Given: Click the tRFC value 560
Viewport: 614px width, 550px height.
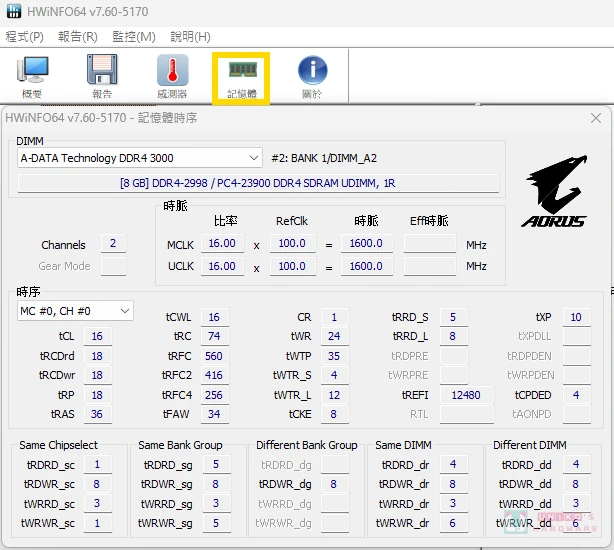Looking at the screenshot, I should 215,356.
